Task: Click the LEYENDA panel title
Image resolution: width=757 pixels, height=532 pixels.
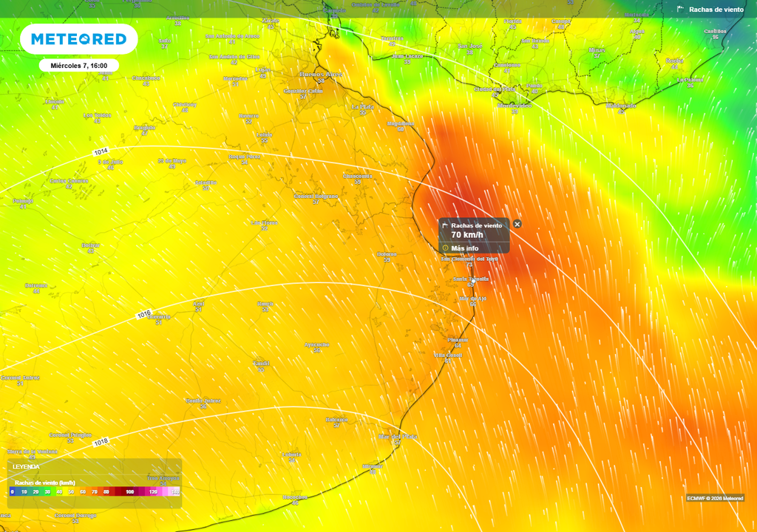Action: 26,468
